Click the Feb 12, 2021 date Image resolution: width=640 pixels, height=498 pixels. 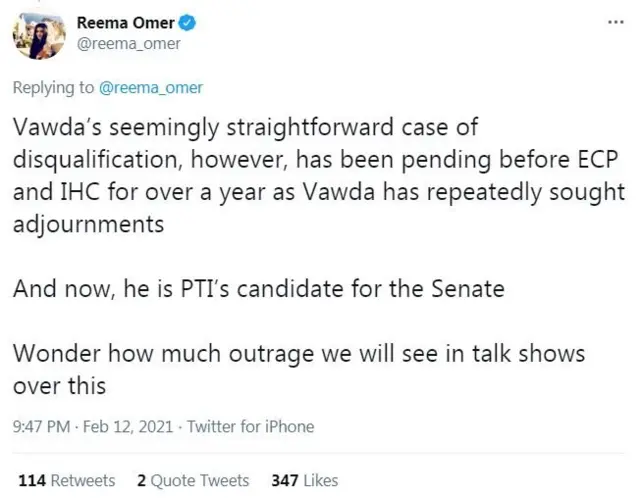pos(130,426)
